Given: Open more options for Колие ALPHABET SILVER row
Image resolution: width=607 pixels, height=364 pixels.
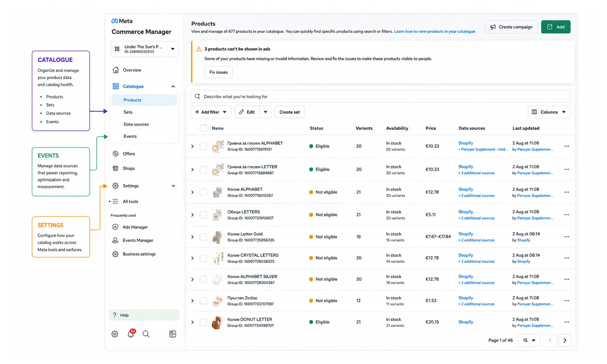Looking at the screenshot, I should click(x=566, y=279).
